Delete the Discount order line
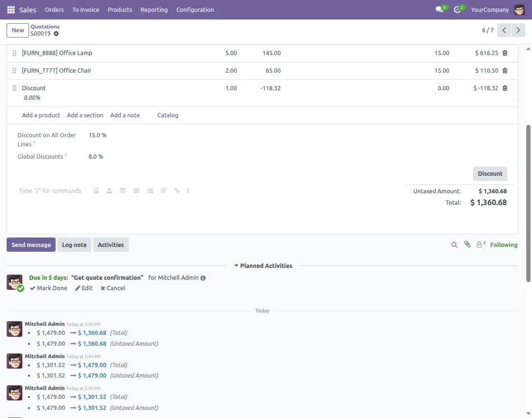This screenshot has height=418, width=532. (x=505, y=88)
